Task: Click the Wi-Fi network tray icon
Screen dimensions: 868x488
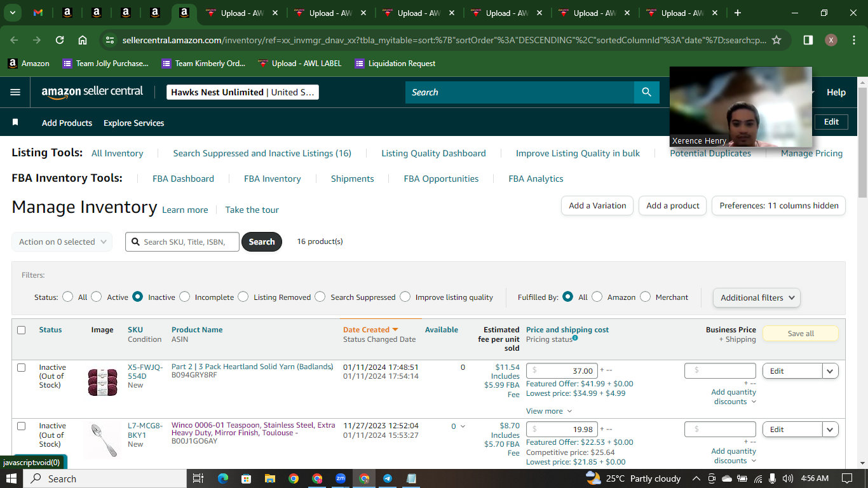Action: click(x=757, y=478)
